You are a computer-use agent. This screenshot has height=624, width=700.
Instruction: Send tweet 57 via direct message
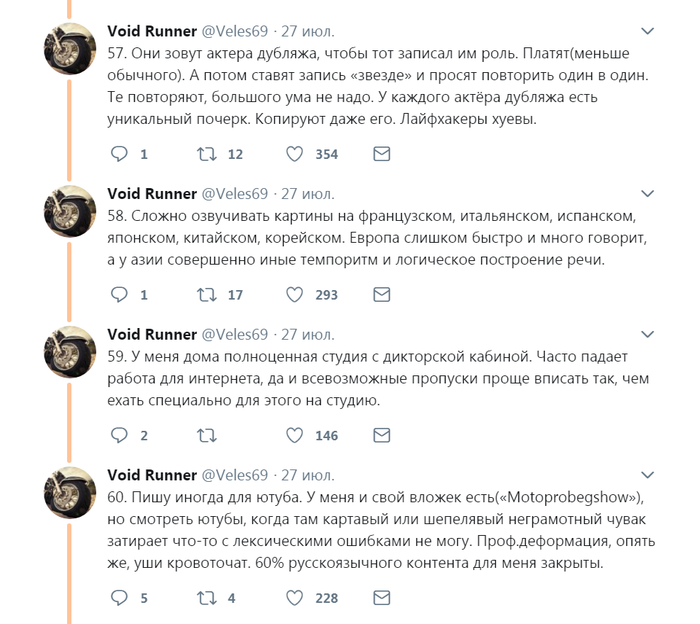(381, 154)
